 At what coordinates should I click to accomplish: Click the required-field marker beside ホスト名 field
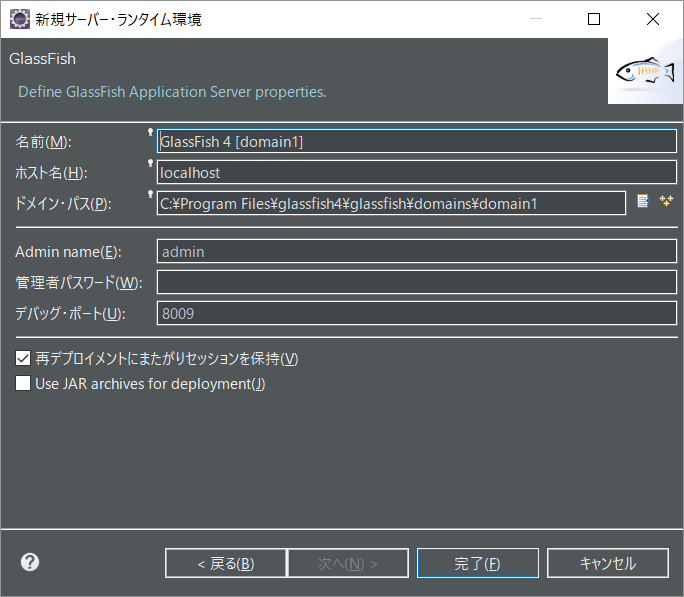150,163
